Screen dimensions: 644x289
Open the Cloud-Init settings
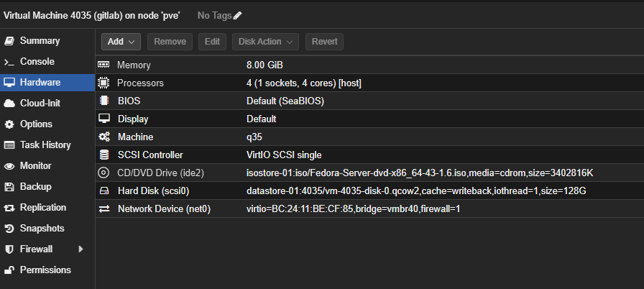(x=40, y=104)
